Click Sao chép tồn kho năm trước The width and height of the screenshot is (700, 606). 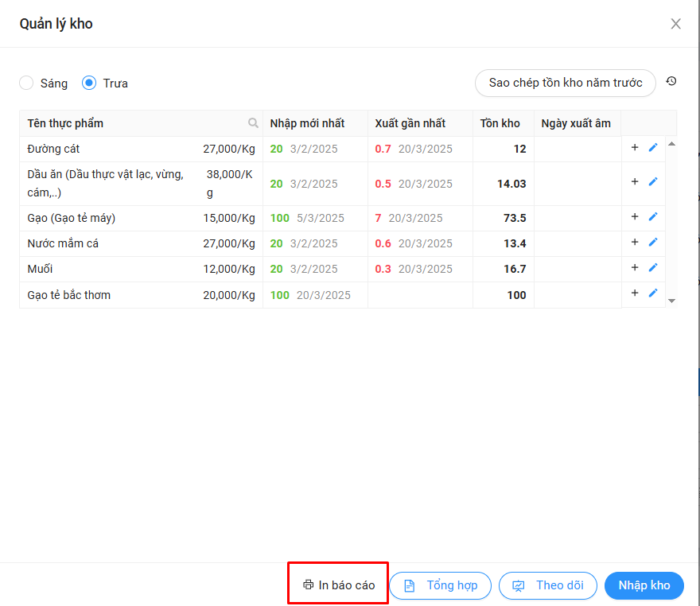click(565, 83)
